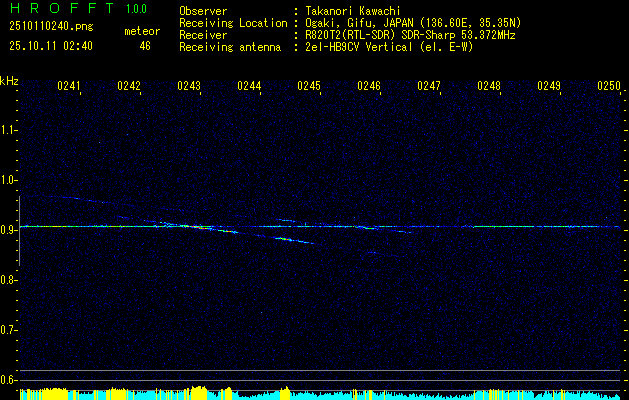Click the 'meteor' label

(142, 31)
